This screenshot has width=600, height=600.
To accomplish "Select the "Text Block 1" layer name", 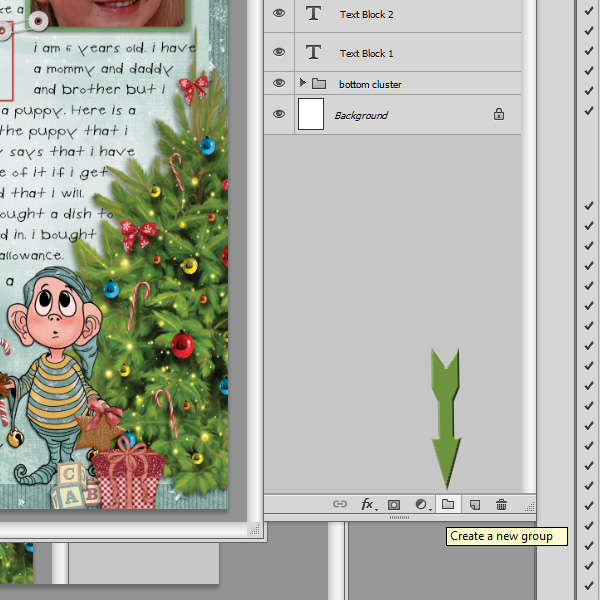I will point(366,54).
